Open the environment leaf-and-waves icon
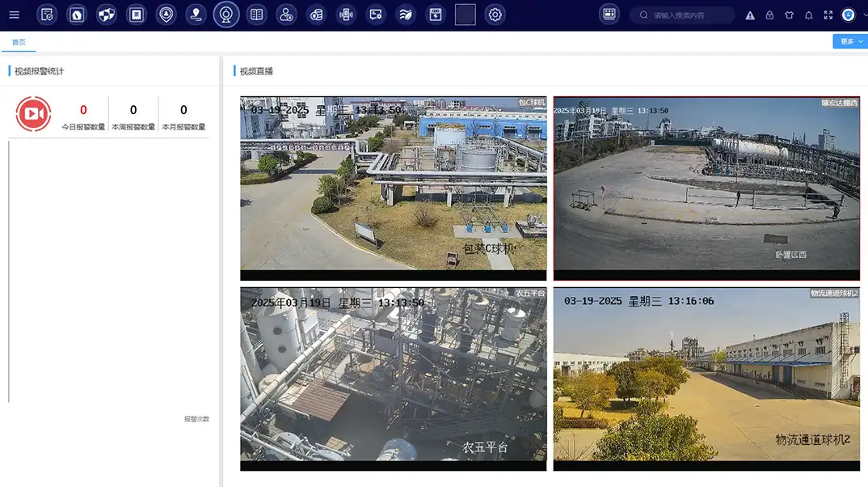 406,15
